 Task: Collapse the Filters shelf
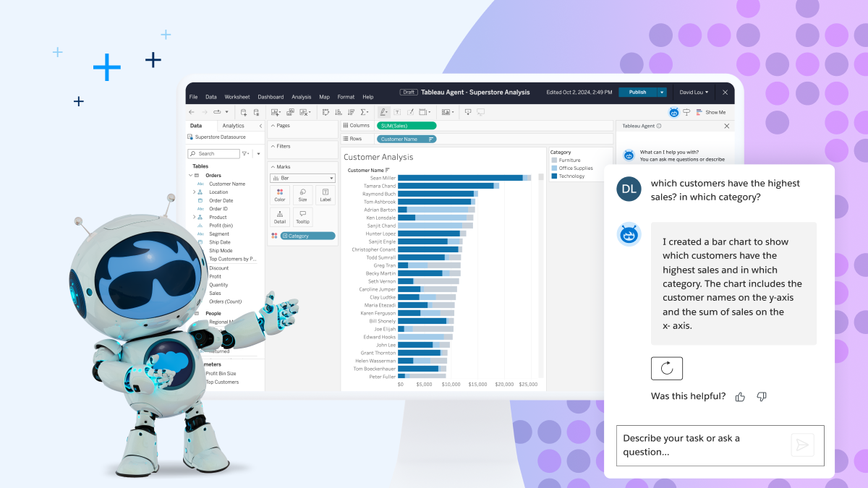(271, 146)
